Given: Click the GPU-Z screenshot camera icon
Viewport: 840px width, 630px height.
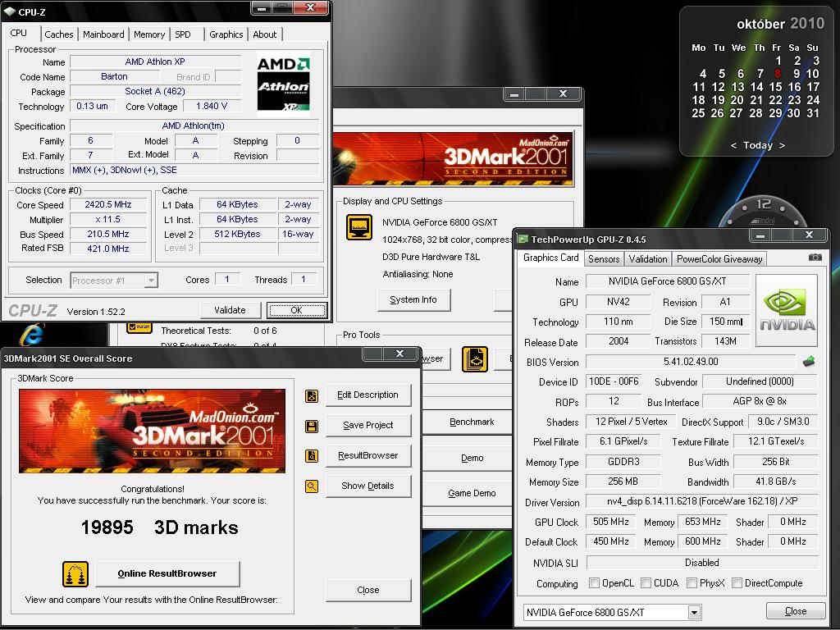Looking at the screenshot, I should pos(815,258).
